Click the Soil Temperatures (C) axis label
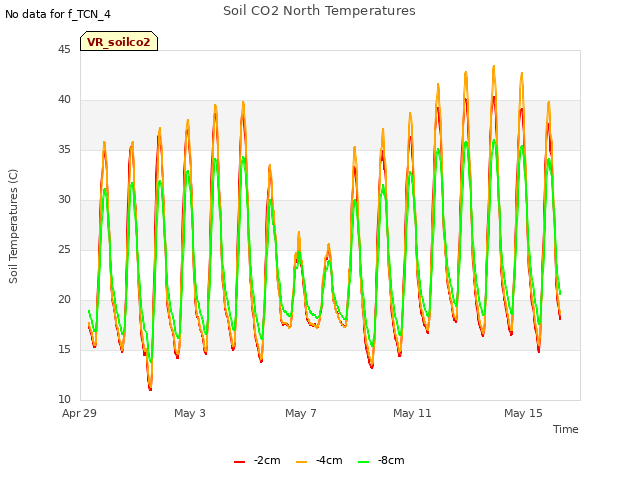The width and height of the screenshot is (640, 480). click(13, 226)
